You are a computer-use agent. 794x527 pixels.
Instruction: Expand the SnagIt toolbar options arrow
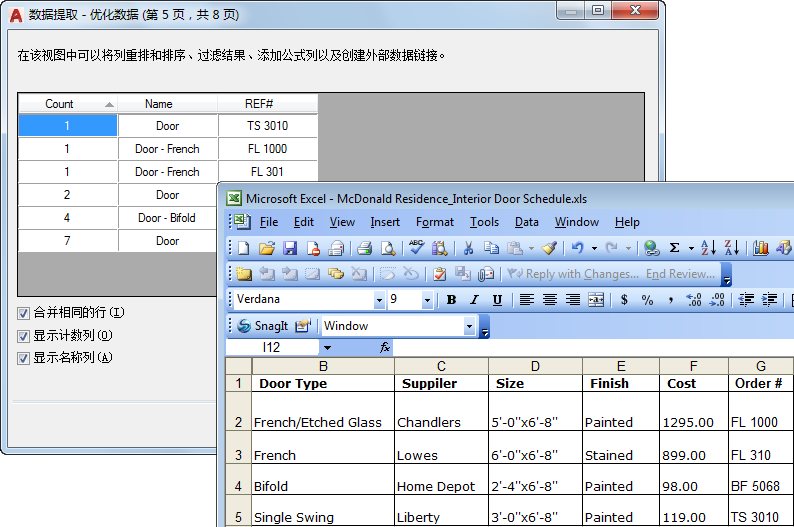click(485, 328)
